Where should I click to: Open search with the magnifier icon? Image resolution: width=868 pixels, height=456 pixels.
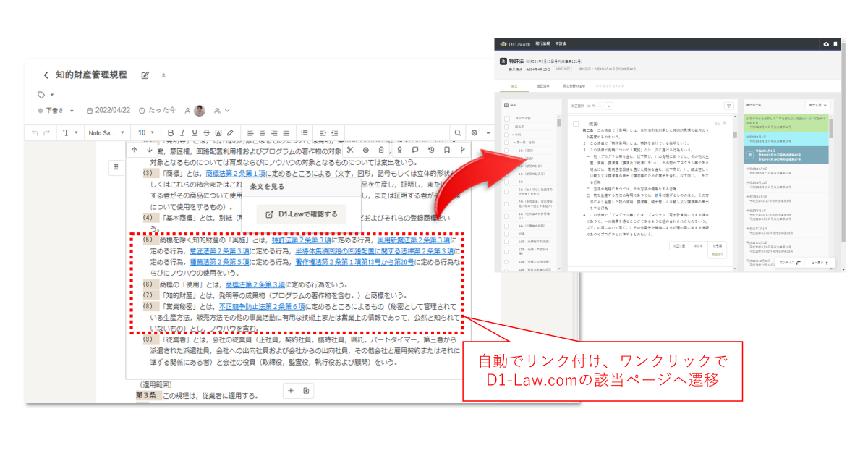[458, 133]
